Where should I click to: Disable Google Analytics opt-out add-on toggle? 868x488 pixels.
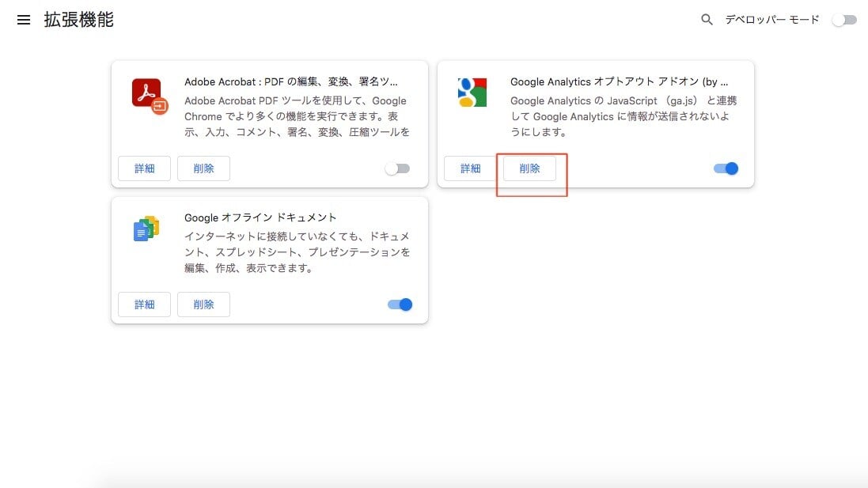tap(726, 168)
